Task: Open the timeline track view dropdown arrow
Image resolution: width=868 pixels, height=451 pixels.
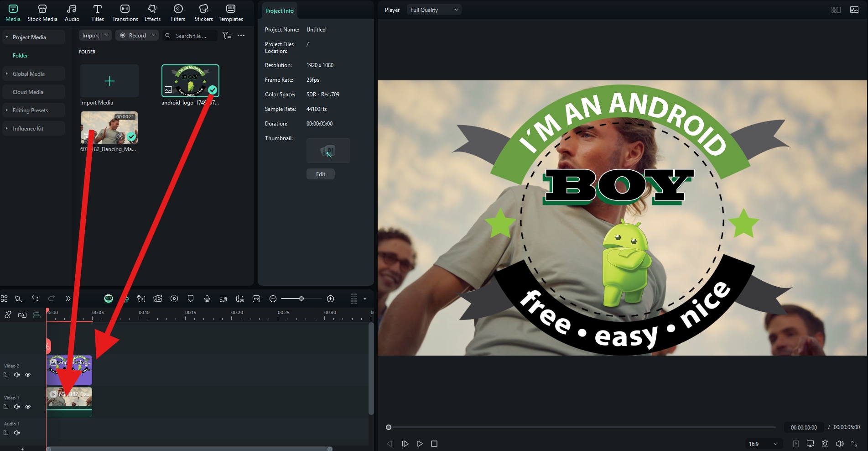Action: click(x=365, y=299)
